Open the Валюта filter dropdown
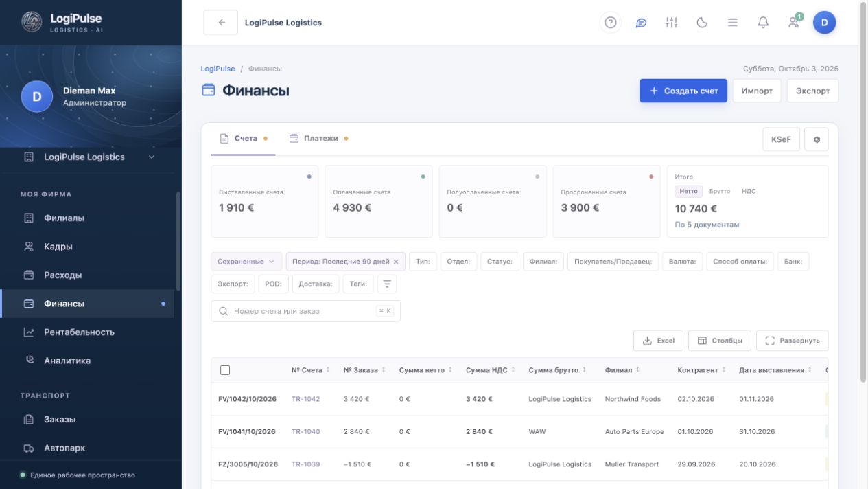This screenshot has height=489, width=868. click(683, 262)
